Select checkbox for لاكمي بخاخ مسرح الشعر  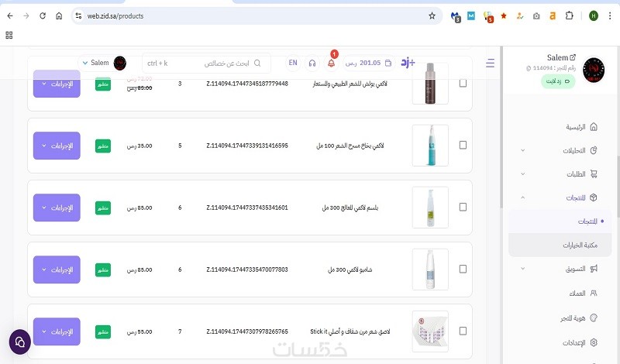point(463,145)
